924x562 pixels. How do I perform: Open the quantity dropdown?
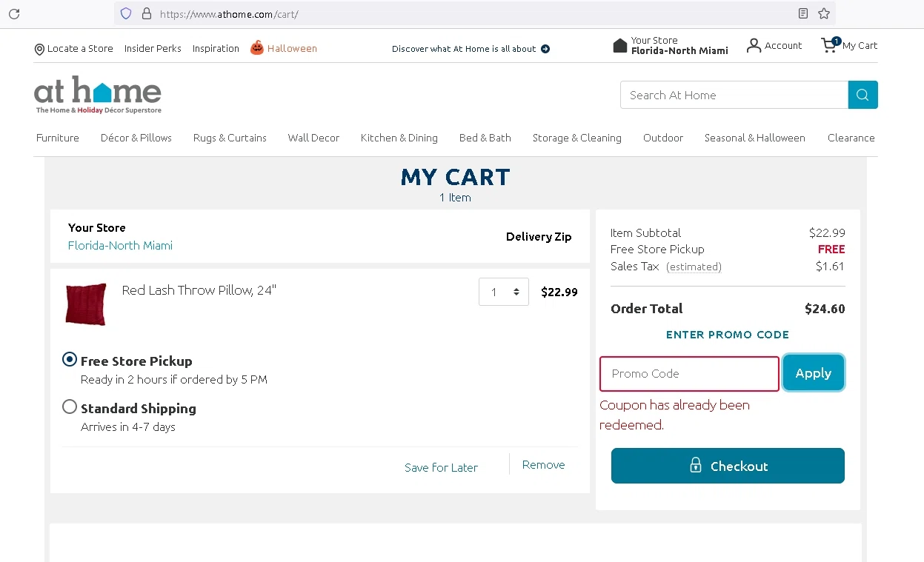pyautogui.click(x=504, y=292)
